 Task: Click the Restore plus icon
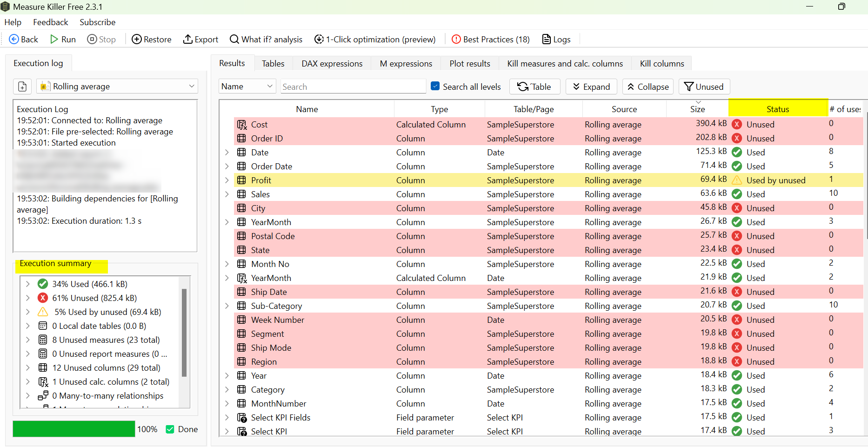pyautogui.click(x=137, y=40)
